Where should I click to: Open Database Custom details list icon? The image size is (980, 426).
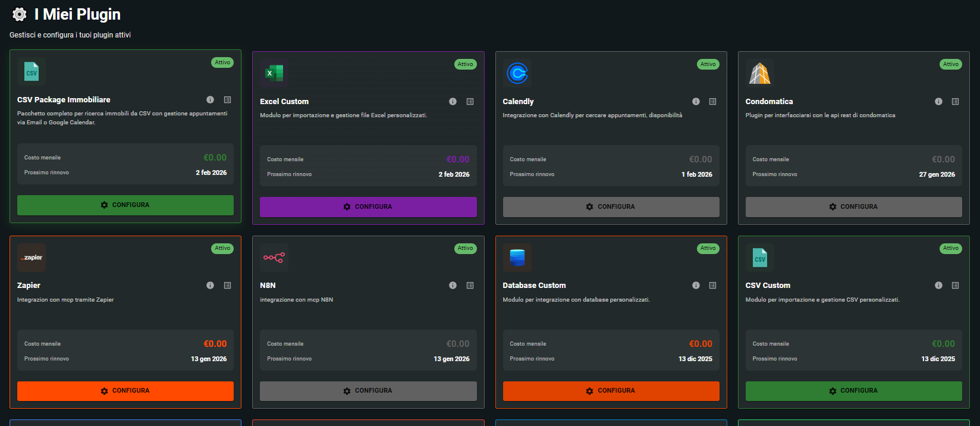pyautogui.click(x=712, y=286)
